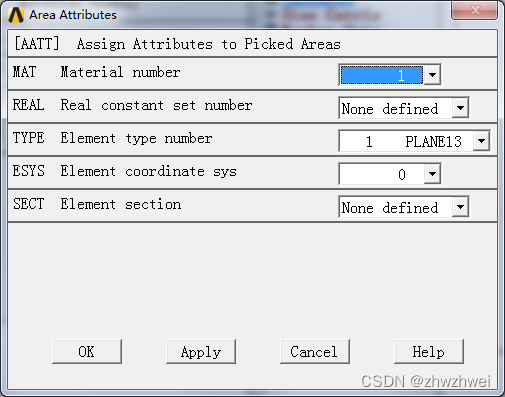Click the PLANE13 element type field
Screen dimensions: 505x397
click(x=406, y=141)
